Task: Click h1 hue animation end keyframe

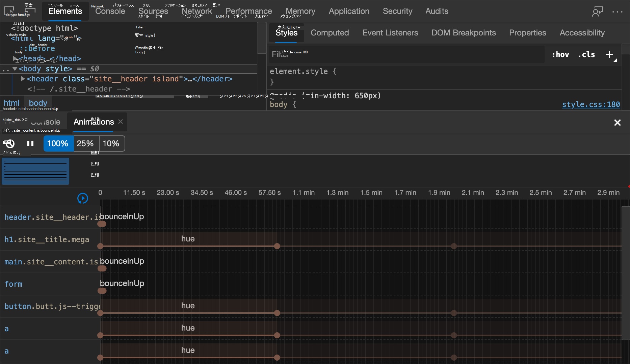Action: [277, 246]
